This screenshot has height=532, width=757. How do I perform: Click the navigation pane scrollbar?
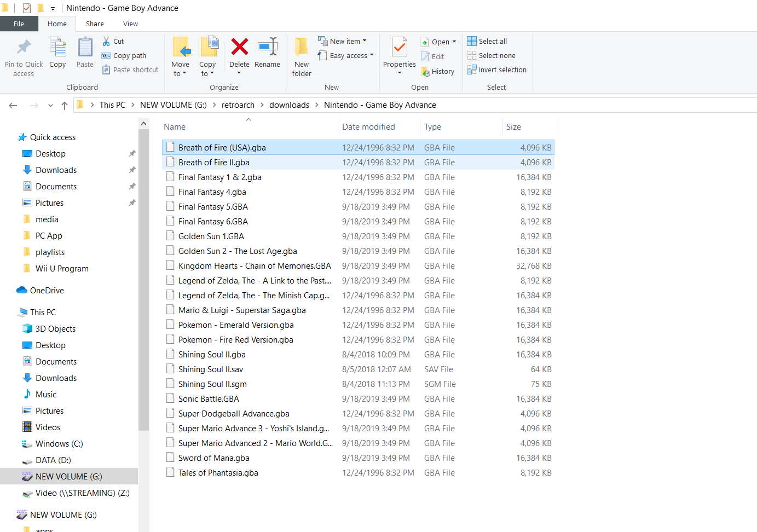click(143, 279)
